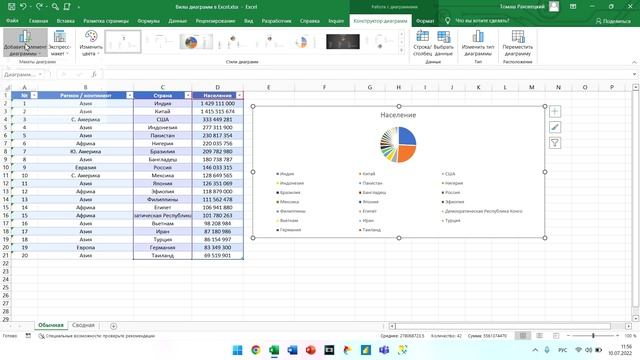Switch to the Данные tab

pyautogui.click(x=178, y=20)
